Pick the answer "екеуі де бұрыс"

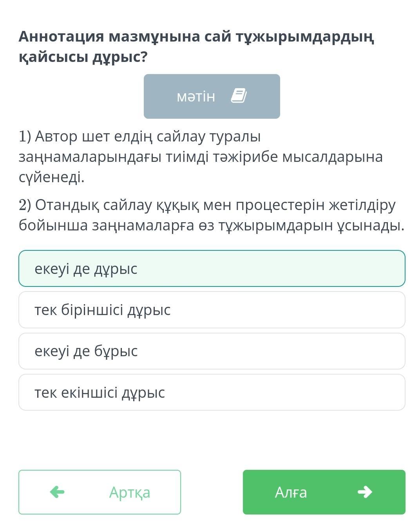pos(212,351)
